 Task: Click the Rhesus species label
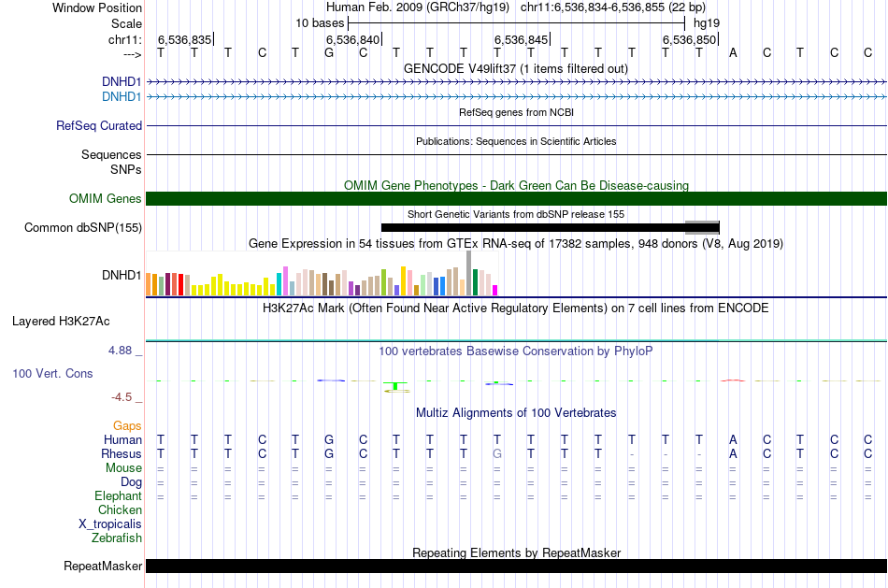tap(122, 454)
